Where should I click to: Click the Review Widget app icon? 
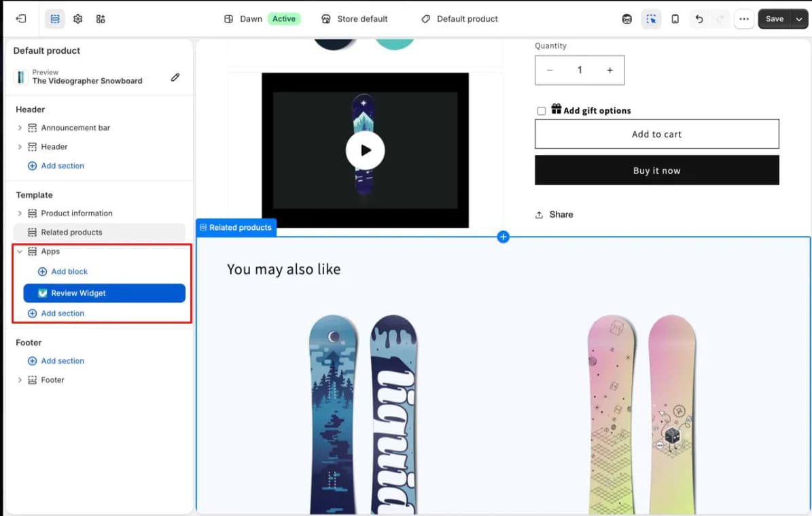click(42, 293)
